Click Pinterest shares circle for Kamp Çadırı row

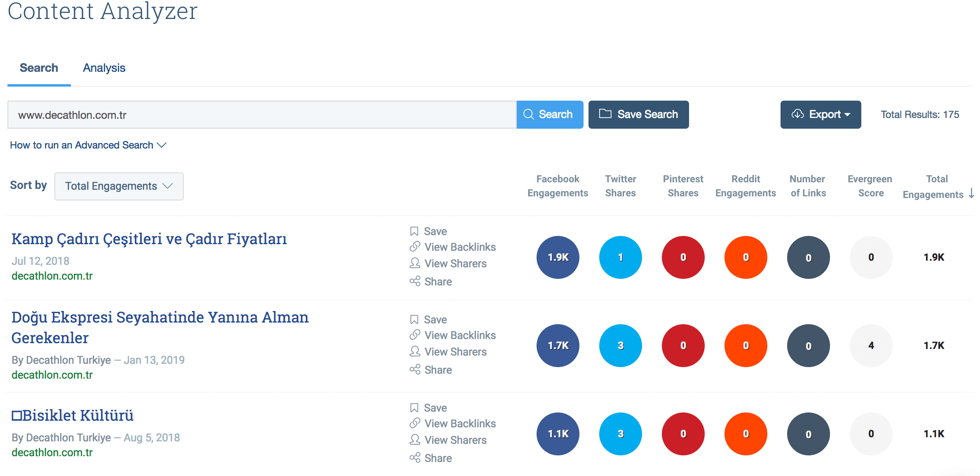pos(683,257)
